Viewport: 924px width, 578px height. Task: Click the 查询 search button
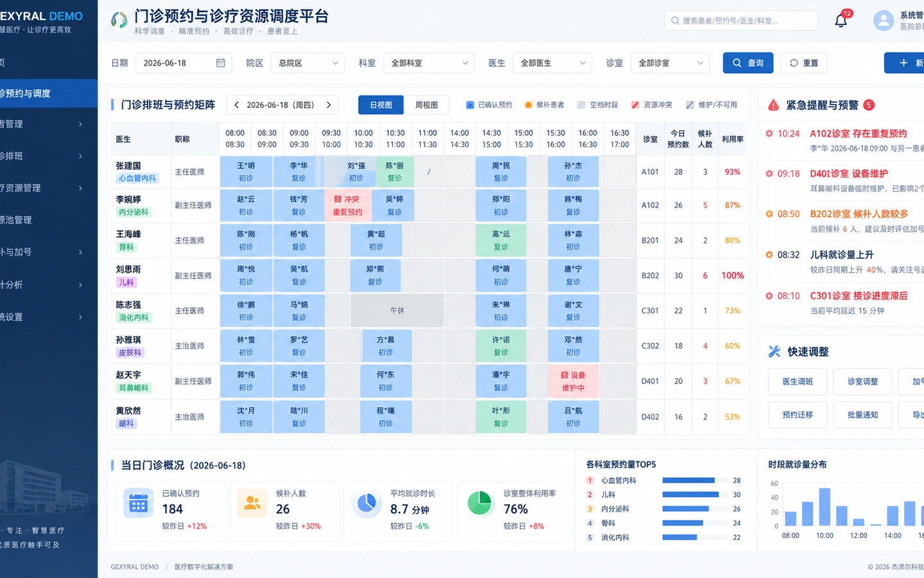[x=748, y=63]
